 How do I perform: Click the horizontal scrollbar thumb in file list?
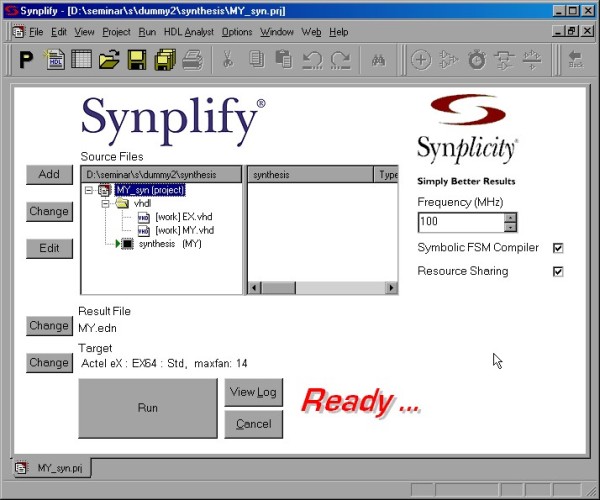click(x=278, y=288)
